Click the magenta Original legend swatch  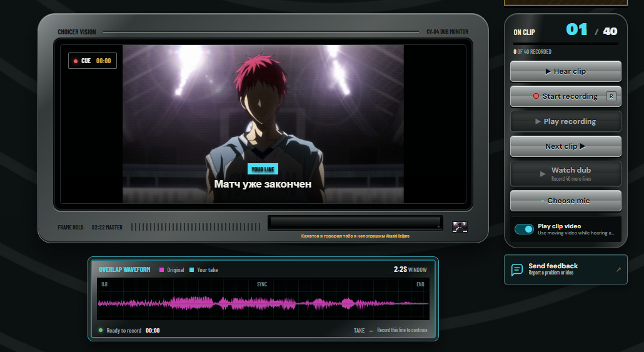coord(161,270)
